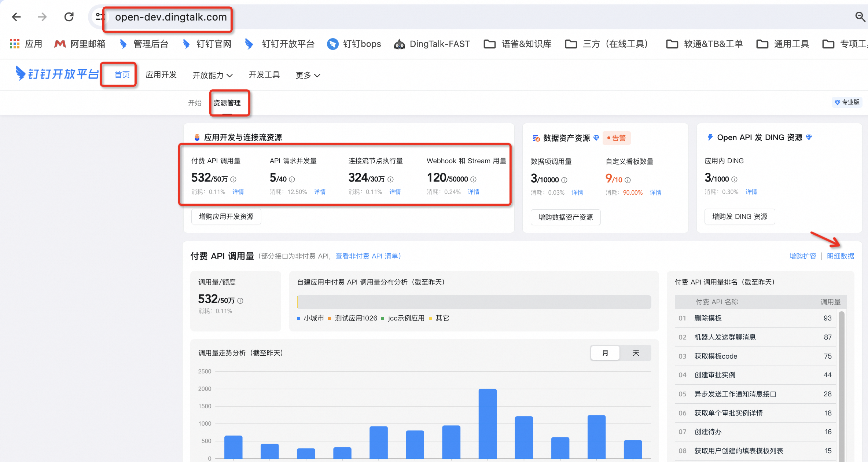Screen dimensions: 868x462
Task: Expand 更多 dropdown menu
Action: (308, 75)
